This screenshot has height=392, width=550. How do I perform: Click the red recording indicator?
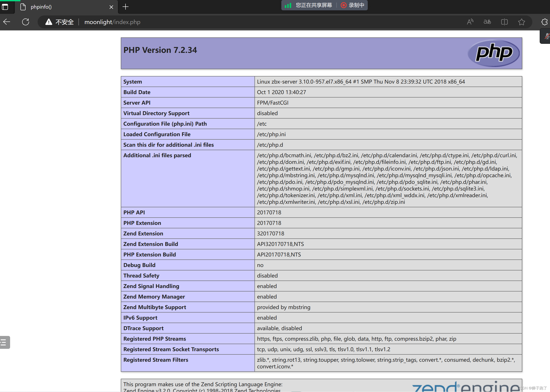(343, 5)
